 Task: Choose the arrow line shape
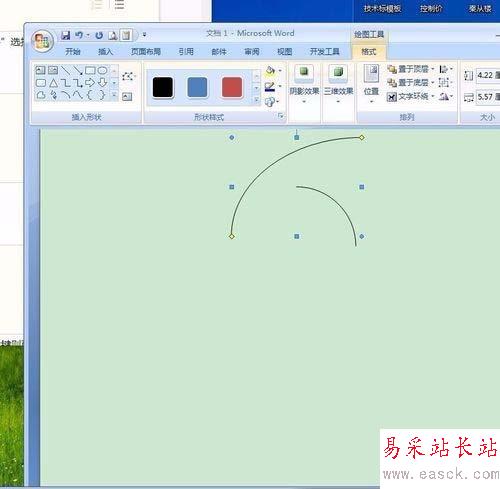tap(78, 70)
